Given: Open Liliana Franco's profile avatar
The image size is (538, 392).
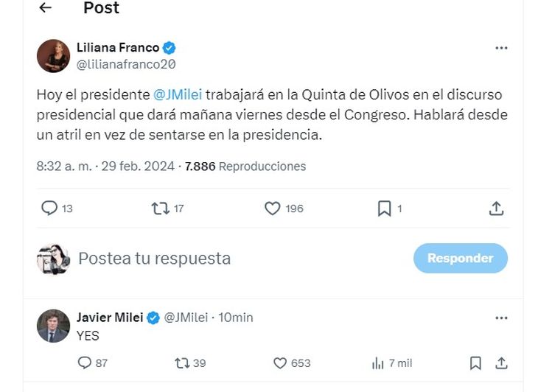Looking at the screenshot, I should point(53,56).
